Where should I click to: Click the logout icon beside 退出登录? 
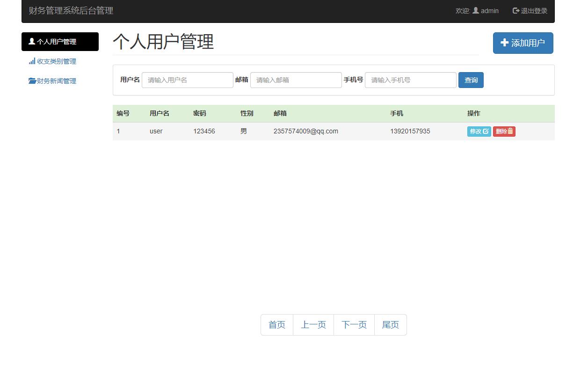(515, 10)
